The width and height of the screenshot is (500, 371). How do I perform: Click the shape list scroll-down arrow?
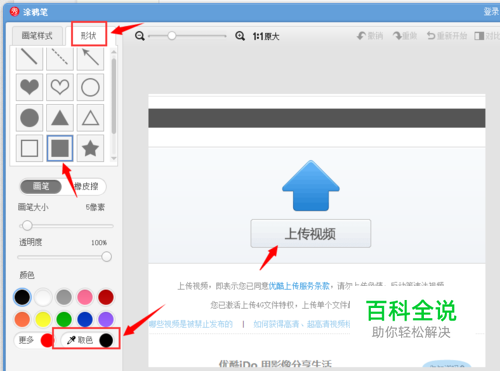point(114,158)
